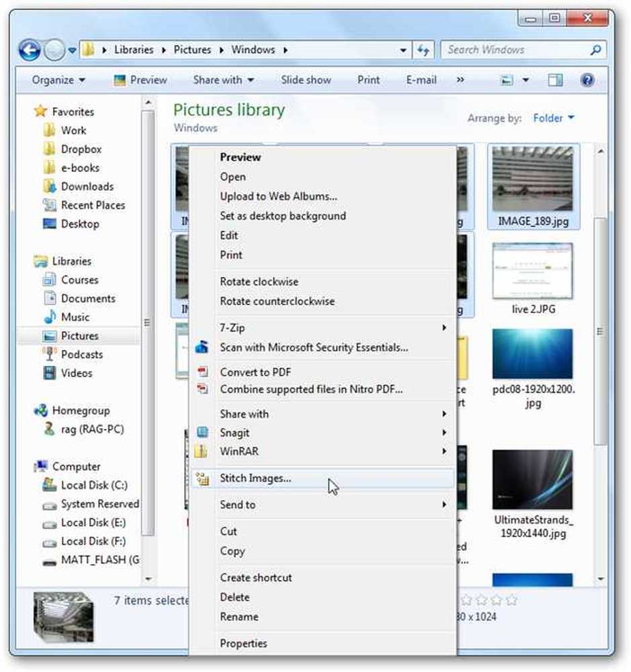Screen dimensions: 631x672
Task: Open Arrange by Folder dropdown
Action: (x=553, y=118)
